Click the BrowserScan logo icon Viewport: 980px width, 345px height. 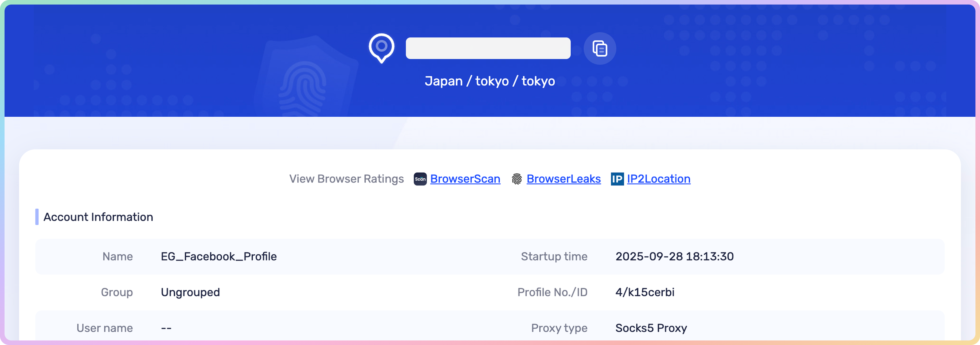pyautogui.click(x=420, y=179)
